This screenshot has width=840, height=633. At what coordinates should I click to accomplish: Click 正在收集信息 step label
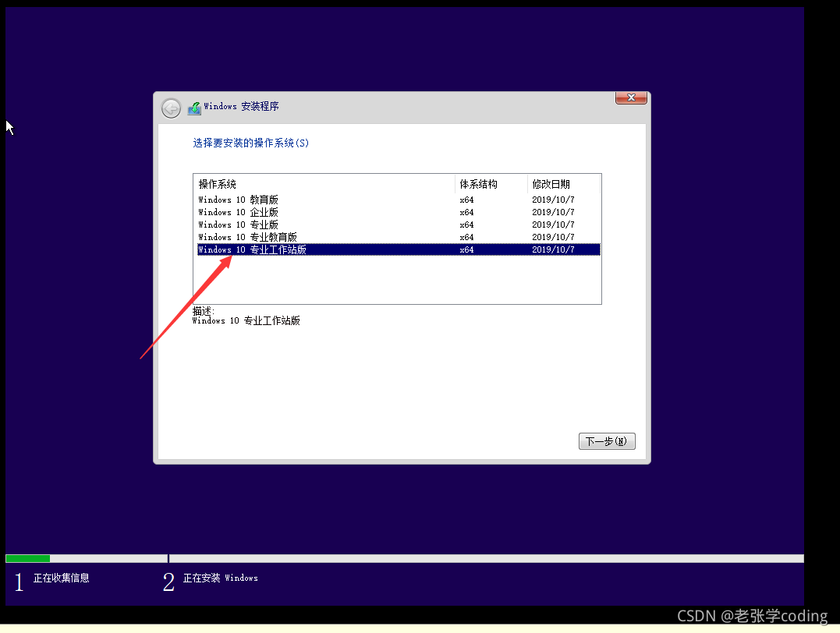62,578
